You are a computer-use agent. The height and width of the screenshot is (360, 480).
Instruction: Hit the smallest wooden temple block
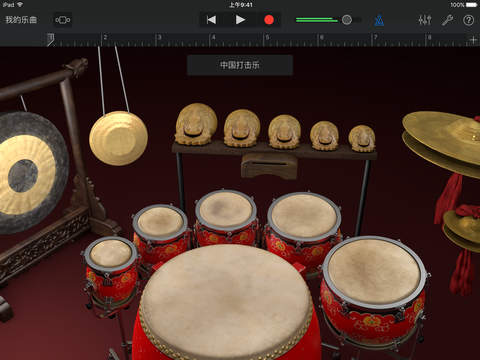point(362,139)
